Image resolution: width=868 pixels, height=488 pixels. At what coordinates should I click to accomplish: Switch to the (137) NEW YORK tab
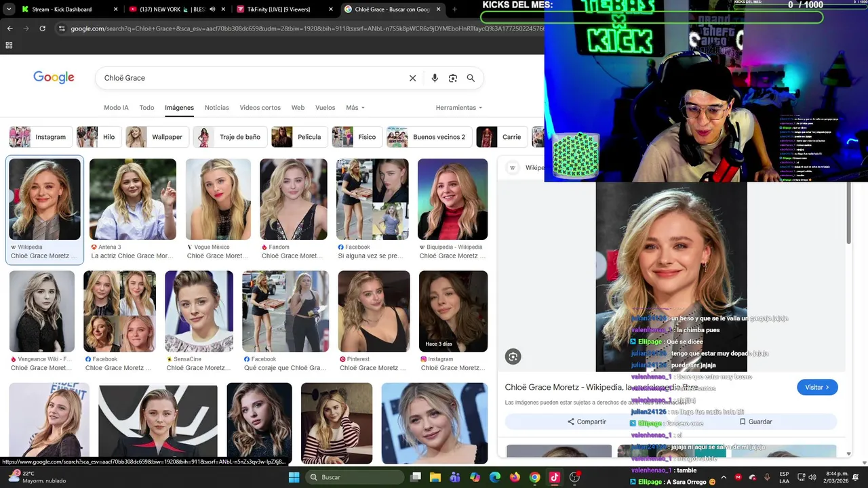(178, 9)
